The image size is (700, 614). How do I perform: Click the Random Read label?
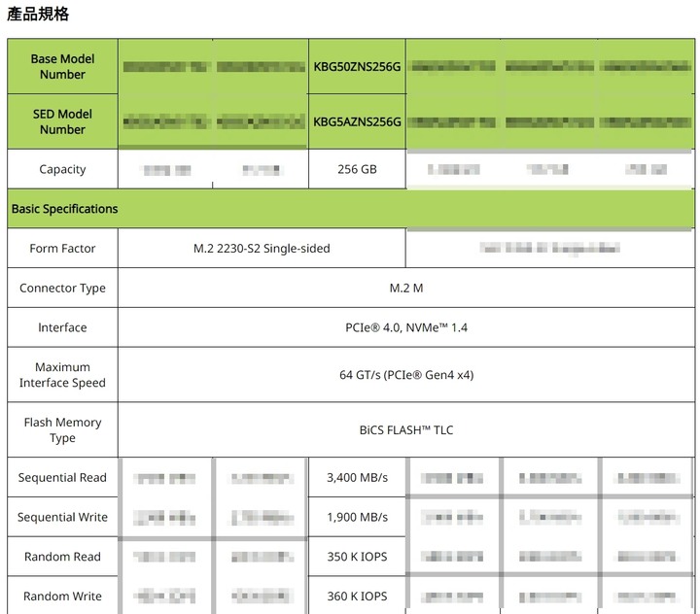62,557
